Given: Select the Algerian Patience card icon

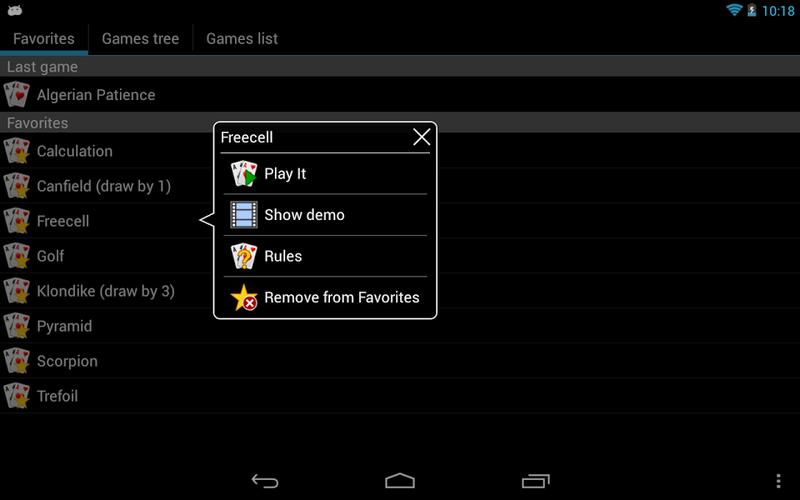Looking at the screenshot, I should tap(17, 95).
